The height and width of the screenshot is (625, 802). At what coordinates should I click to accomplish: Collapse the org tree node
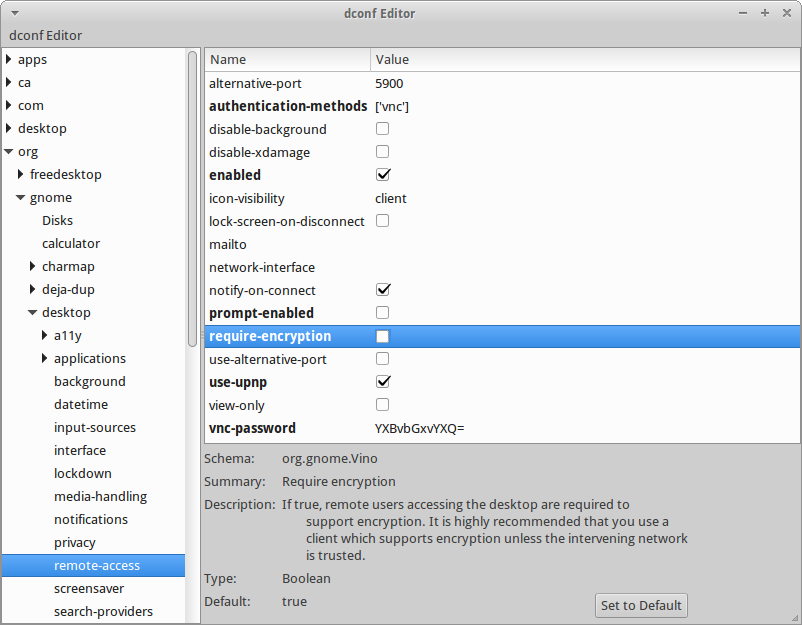9,152
